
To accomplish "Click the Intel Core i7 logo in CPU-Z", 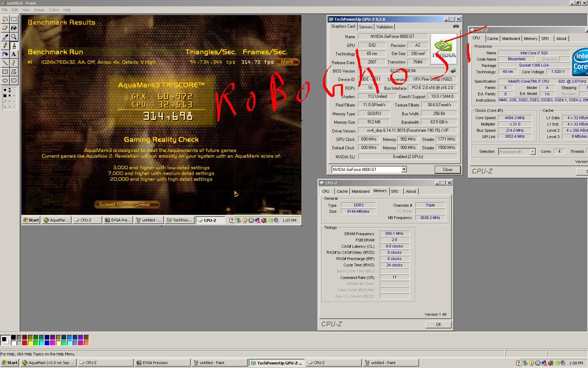I will pyautogui.click(x=580, y=62).
